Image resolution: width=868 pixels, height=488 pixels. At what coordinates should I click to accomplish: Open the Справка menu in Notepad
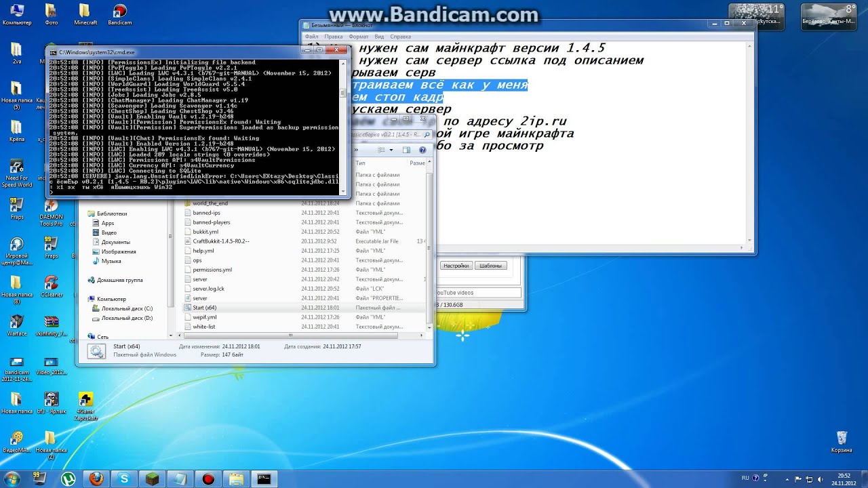[x=400, y=37]
